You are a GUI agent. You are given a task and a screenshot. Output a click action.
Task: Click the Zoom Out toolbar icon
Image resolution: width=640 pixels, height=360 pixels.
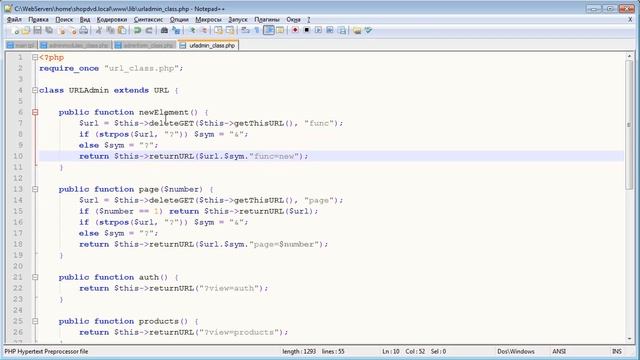(203, 30)
